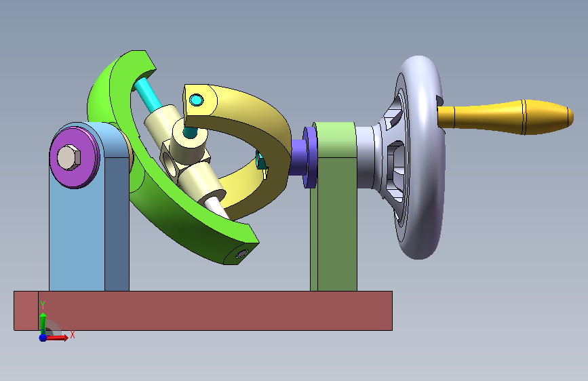Click the blue origin ball of the triad
588x381 pixels.
[x=43, y=338]
